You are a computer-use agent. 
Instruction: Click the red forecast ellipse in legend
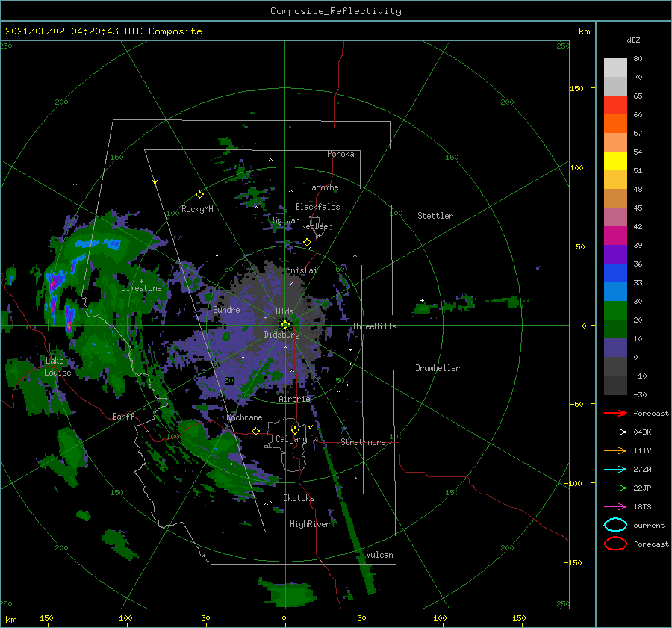click(615, 544)
